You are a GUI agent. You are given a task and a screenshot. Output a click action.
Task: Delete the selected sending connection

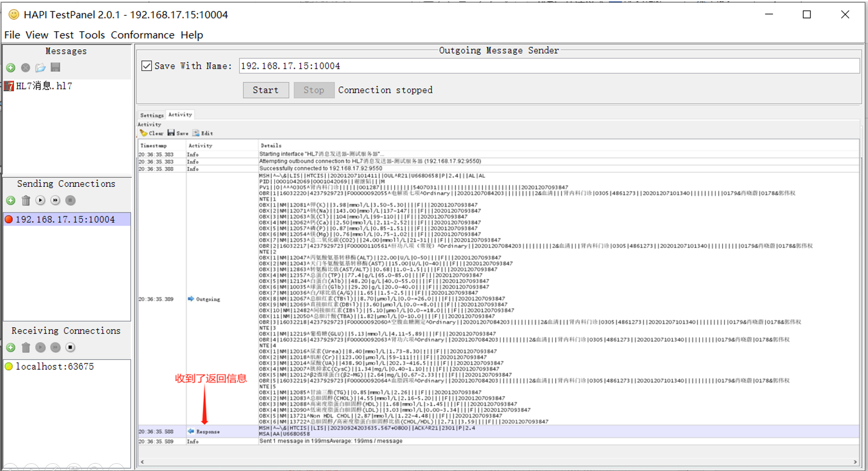26,200
